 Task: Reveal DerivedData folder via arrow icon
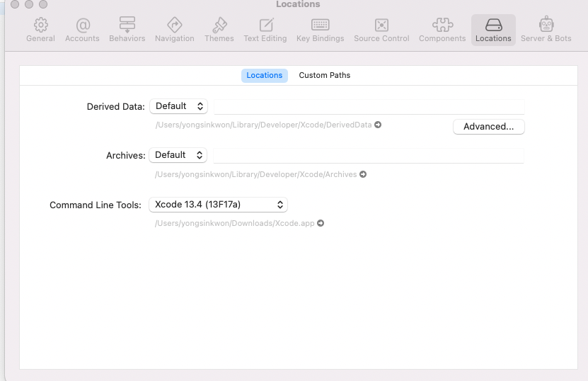pyautogui.click(x=378, y=125)
